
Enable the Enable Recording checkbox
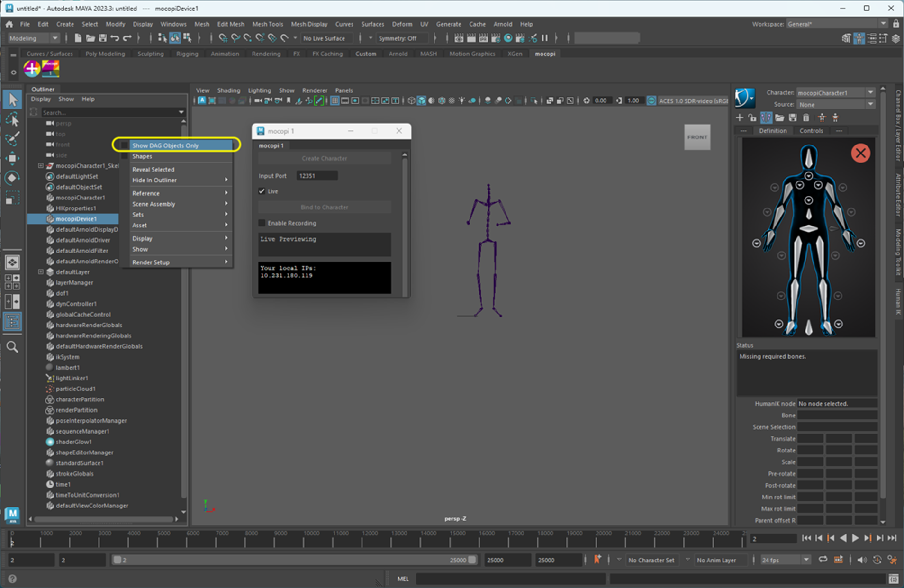[x=262, y=223]
